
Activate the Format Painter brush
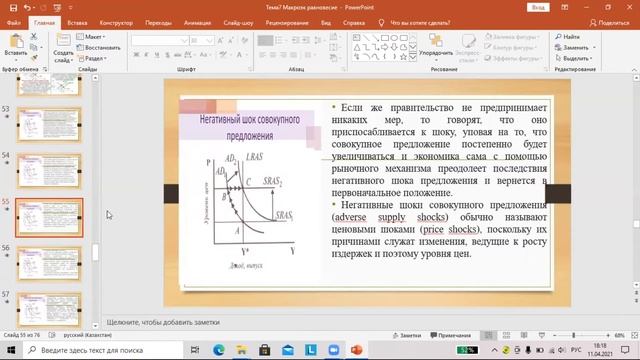pos(34,58)
